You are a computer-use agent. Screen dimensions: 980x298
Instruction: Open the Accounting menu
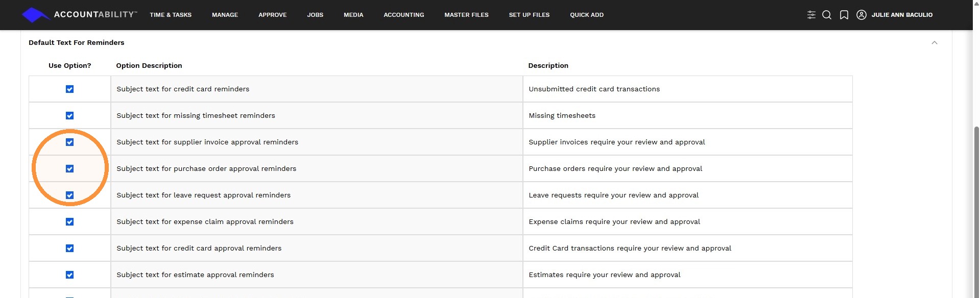pyautogui.click(x=404, y=15)
